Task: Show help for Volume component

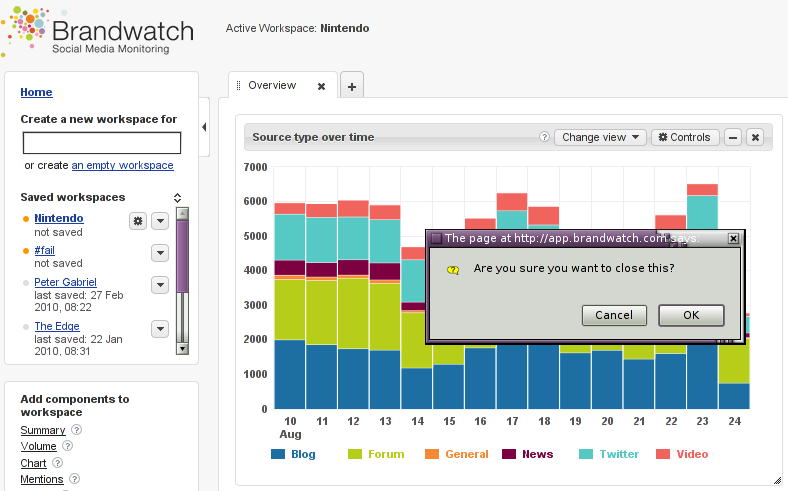Action: 67,446
